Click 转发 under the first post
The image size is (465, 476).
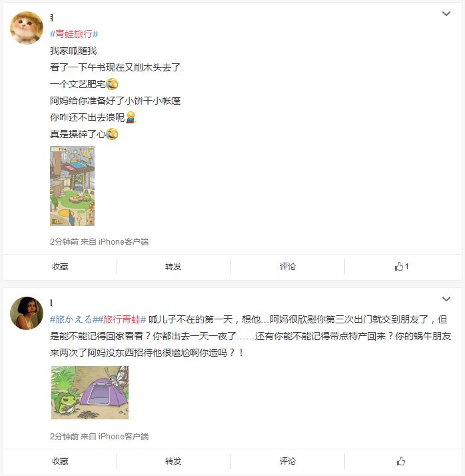[x=173, y=267]
